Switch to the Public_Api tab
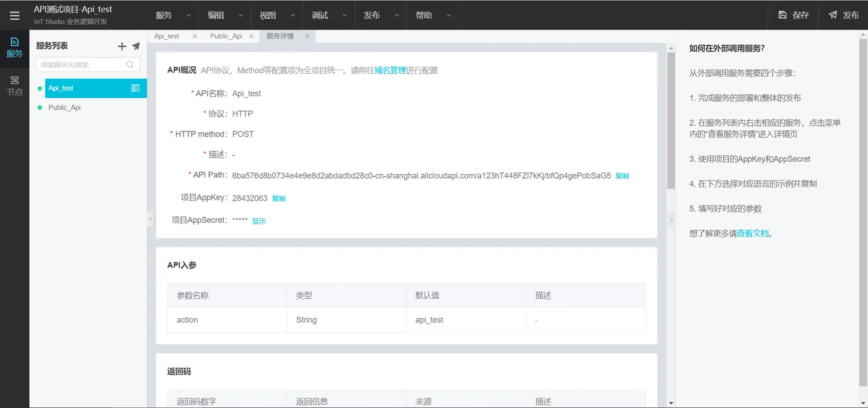Screen dimensions: 868x408 tap(226, 37)
